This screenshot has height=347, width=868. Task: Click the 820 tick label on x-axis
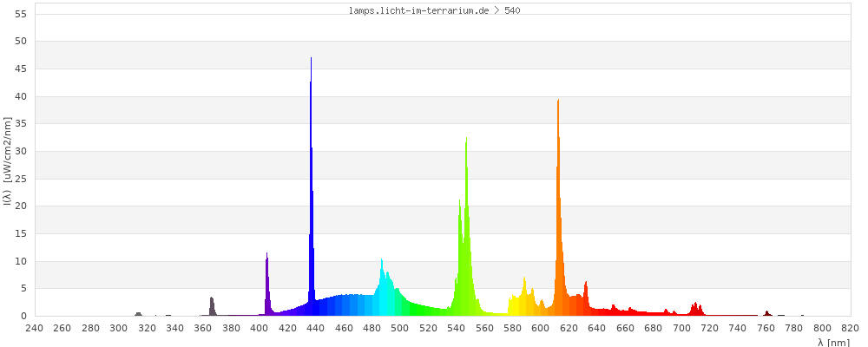click(x=851, y=328)
